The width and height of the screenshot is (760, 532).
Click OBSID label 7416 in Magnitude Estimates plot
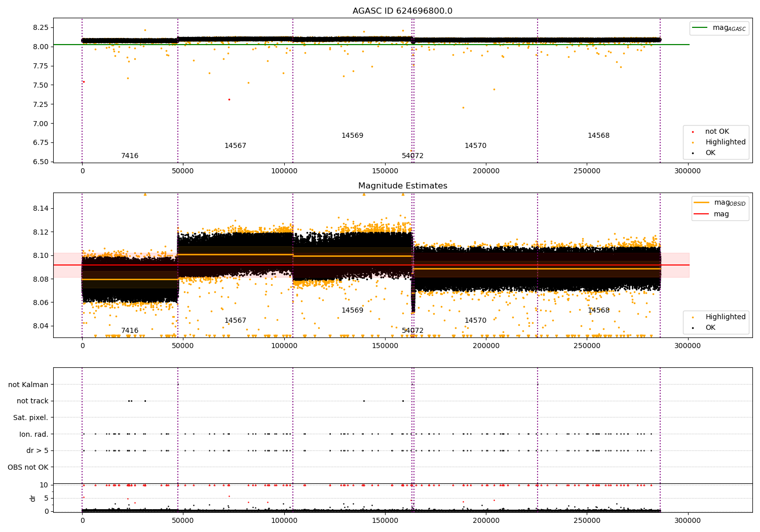tap(130, 331)
